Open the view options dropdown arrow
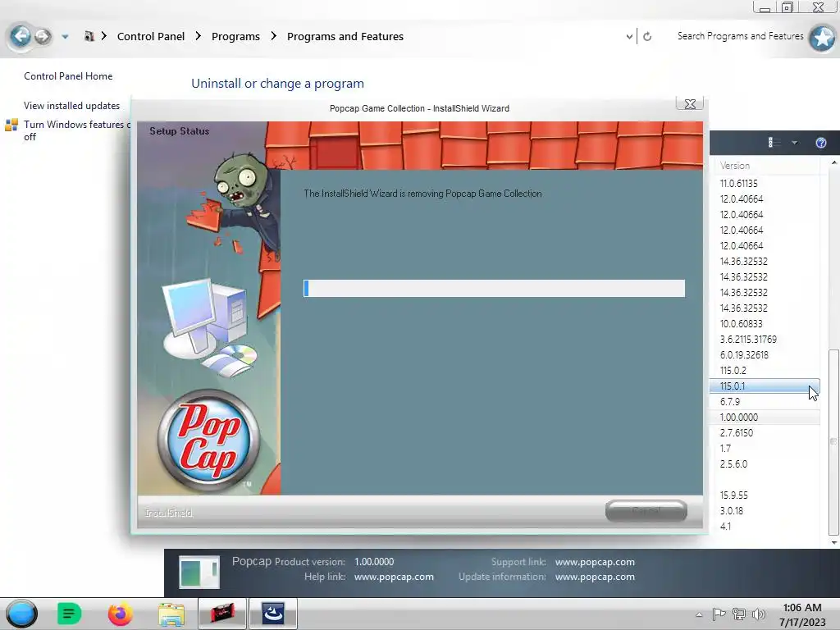840x630 pixels. point(794,143)
